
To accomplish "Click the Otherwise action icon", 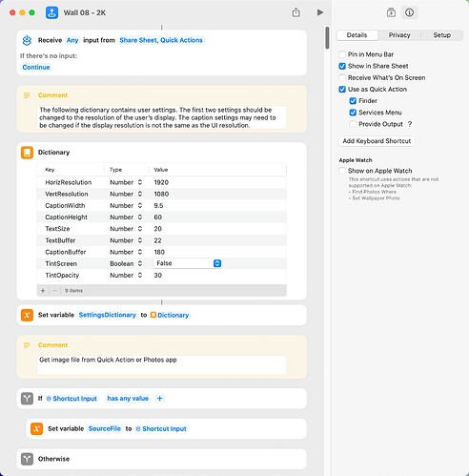I will coord(27,459).
